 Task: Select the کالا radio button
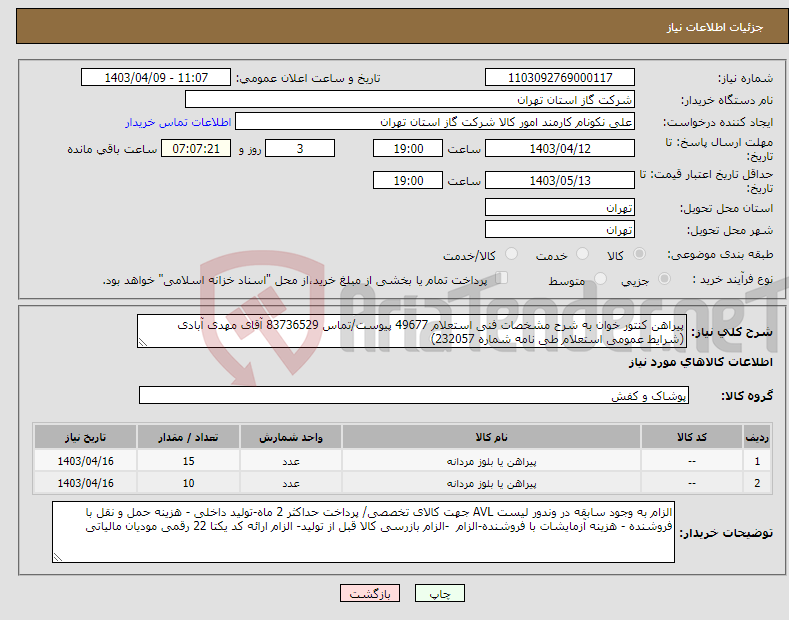coord(639,254)
